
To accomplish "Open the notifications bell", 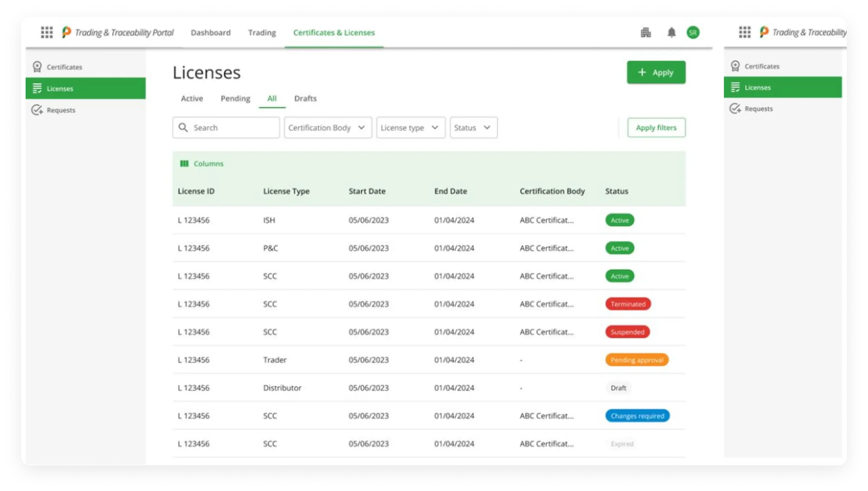I will 671,32.
